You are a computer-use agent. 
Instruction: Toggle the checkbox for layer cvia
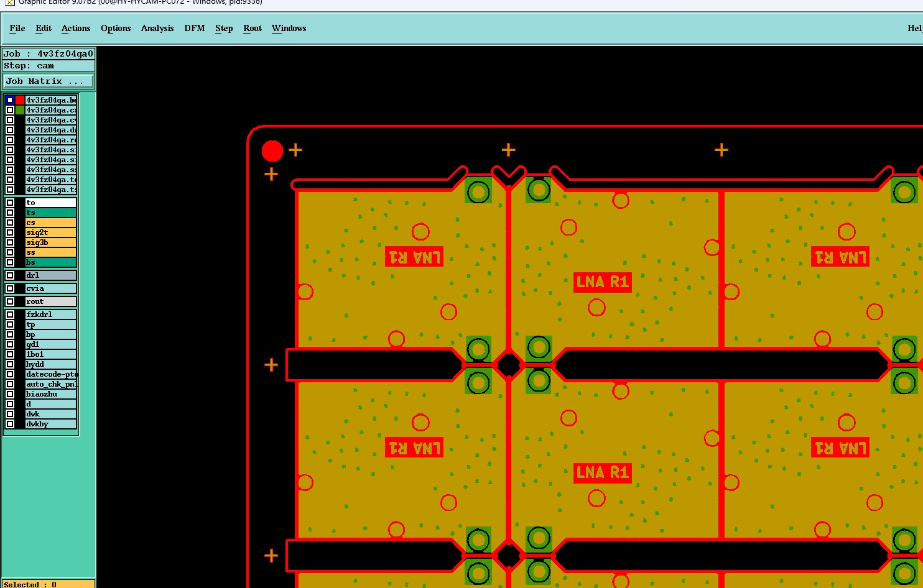click(10, 288)
